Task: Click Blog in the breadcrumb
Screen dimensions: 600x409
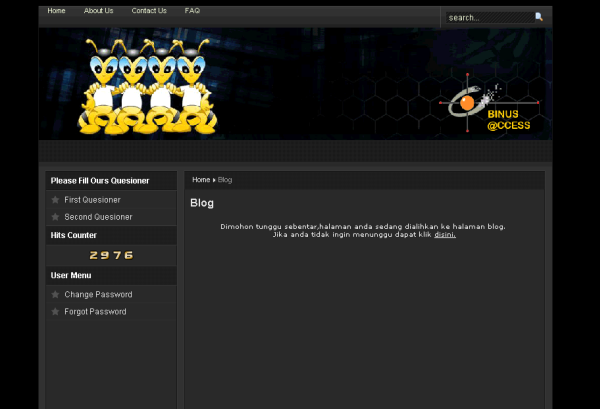Action: [x=225, y=180]
